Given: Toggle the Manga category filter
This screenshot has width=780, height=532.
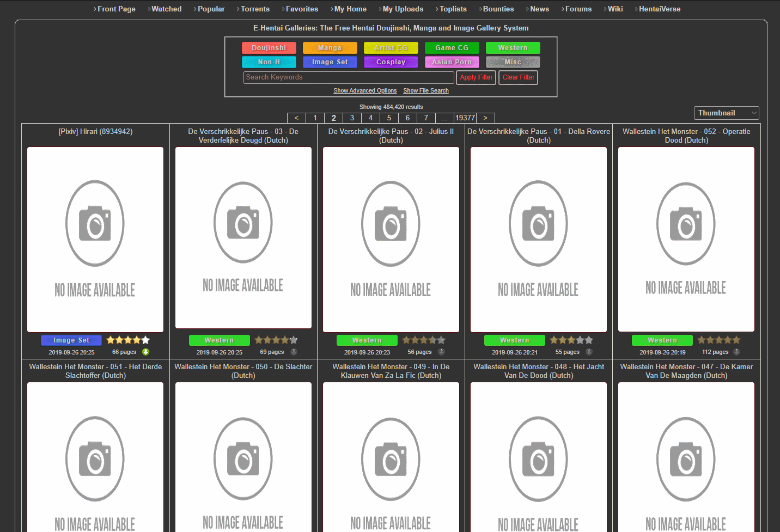Looking at the screenshot, I should [330, 48].
